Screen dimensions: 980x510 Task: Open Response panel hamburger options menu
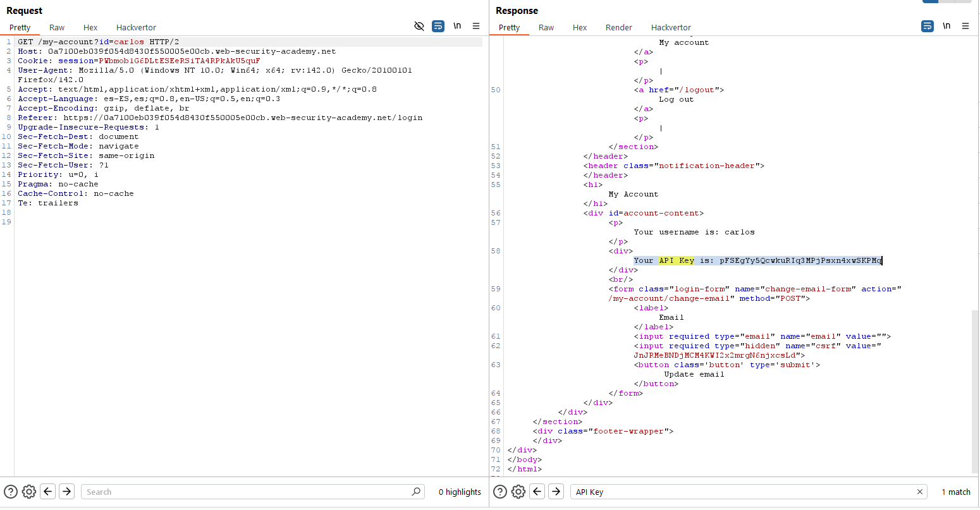(965, 26)
